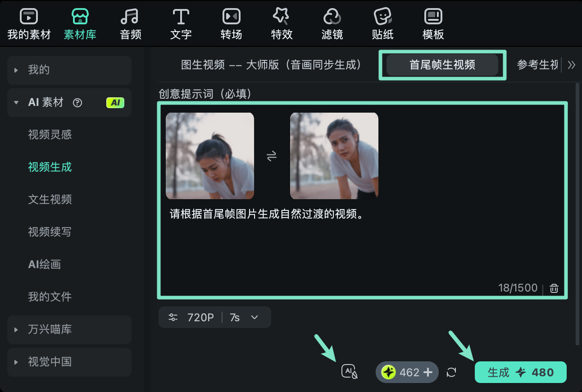
Task: Open the 特效 (Effects) panel
Action: click(x=282, y=23)
